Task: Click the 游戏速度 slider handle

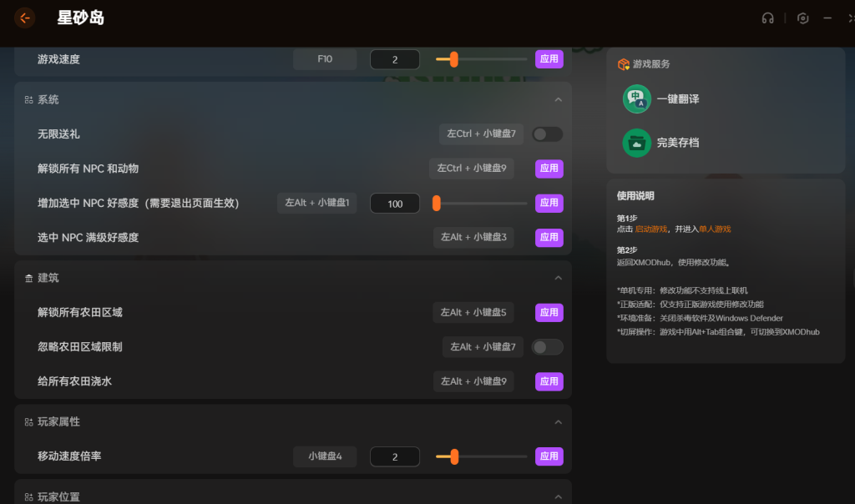Action: coord(453,59)
